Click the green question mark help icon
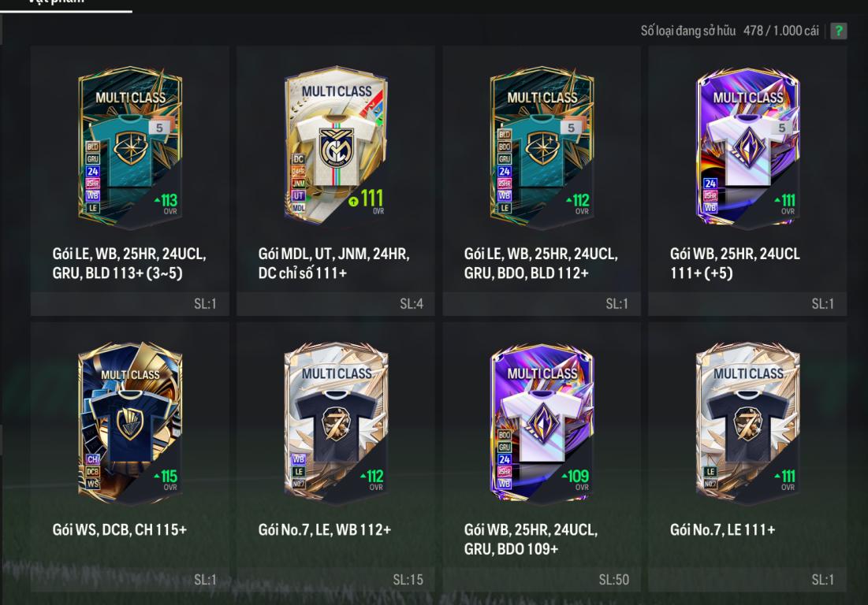Viewport: 868px width, 605px height. [x=839, y=31]
